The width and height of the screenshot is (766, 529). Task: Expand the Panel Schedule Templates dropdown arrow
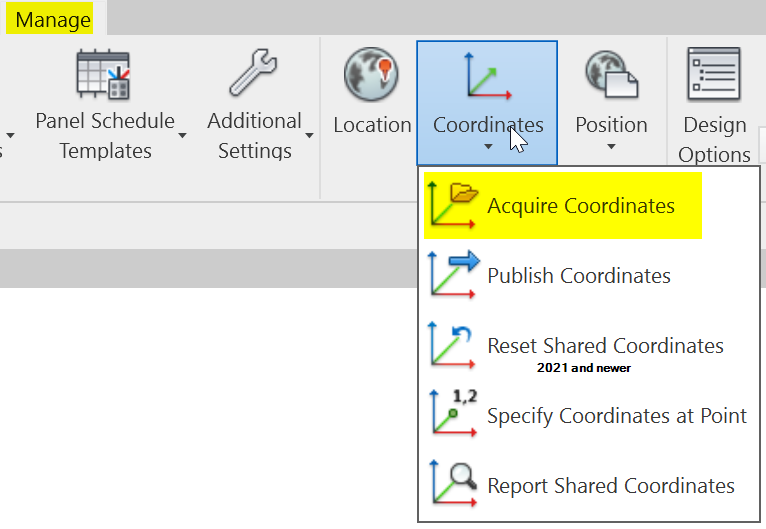pos(183,134)
